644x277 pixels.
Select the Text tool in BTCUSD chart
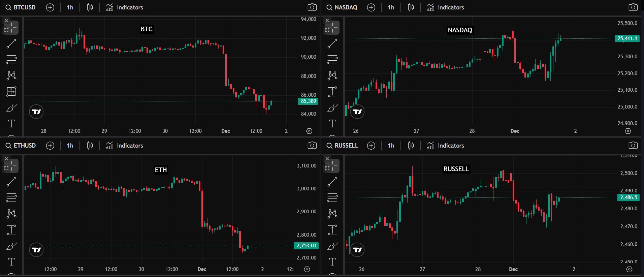point(11,124)
